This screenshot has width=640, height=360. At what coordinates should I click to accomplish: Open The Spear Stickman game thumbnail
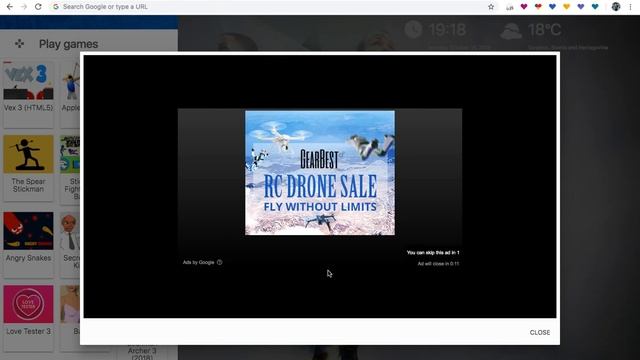(x=28, y=154)
